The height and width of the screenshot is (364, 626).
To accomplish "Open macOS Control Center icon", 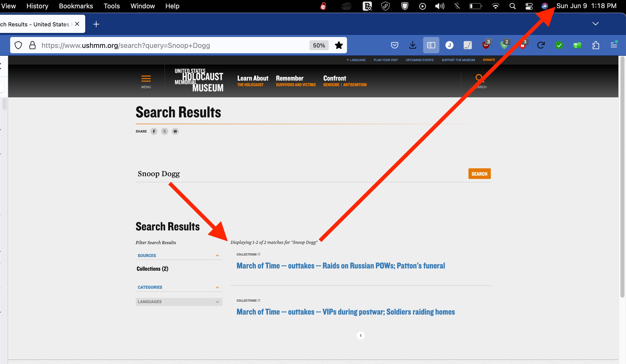I will click(529, 6).
